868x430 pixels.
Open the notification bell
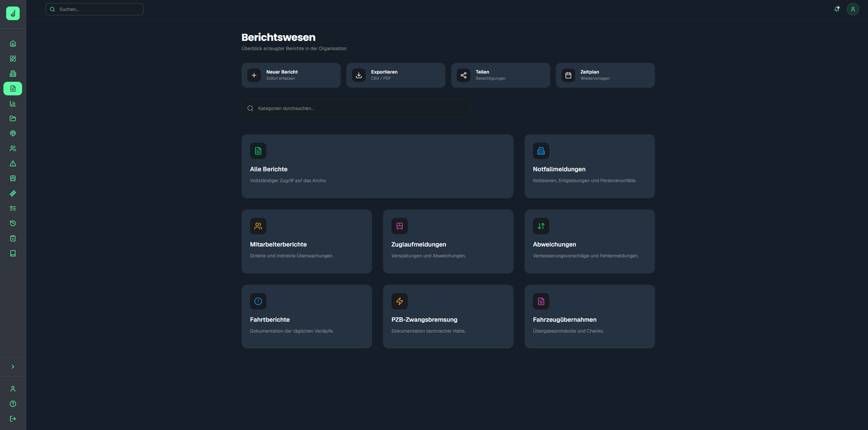(x=837, y=9)
